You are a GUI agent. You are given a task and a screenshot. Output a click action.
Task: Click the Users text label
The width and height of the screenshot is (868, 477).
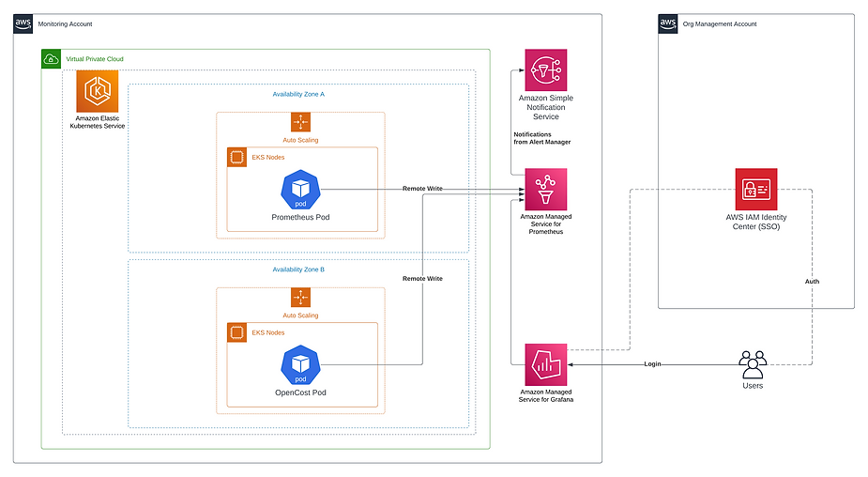pyautogui.click(x=753, y=386)
